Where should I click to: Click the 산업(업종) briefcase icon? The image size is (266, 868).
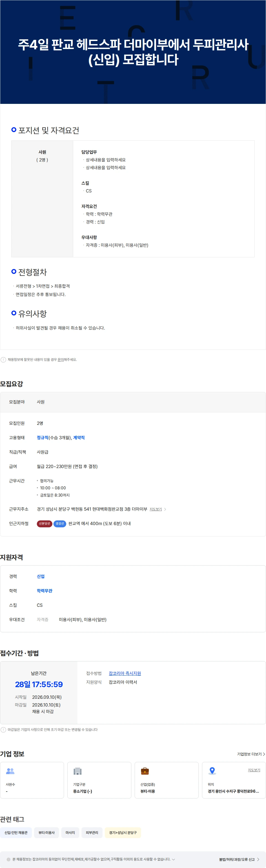145,771
